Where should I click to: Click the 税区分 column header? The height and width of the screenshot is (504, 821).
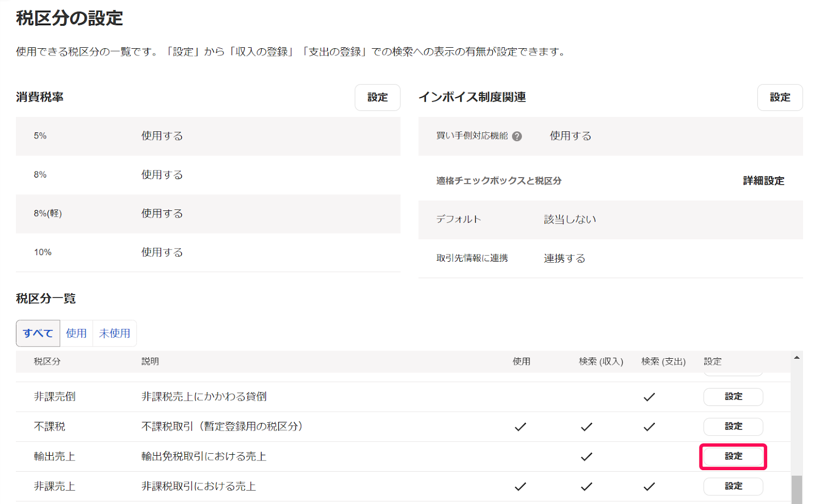click(x=47, y=361)
